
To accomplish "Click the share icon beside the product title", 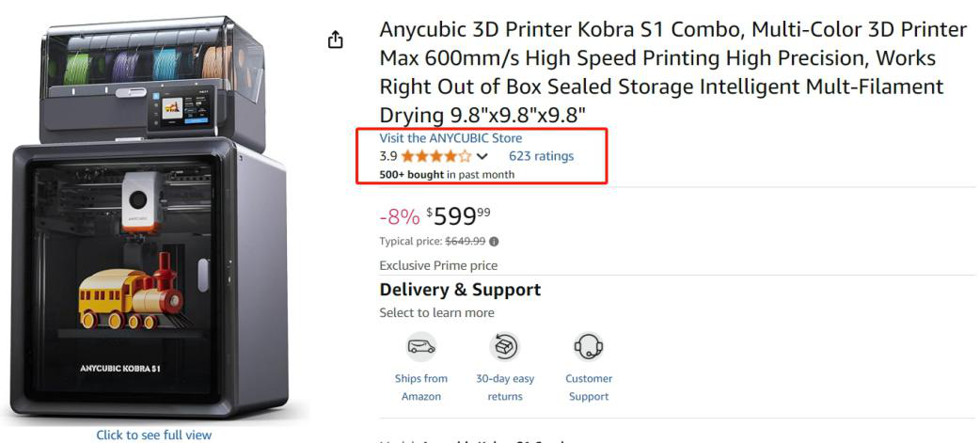I will 336,40.
